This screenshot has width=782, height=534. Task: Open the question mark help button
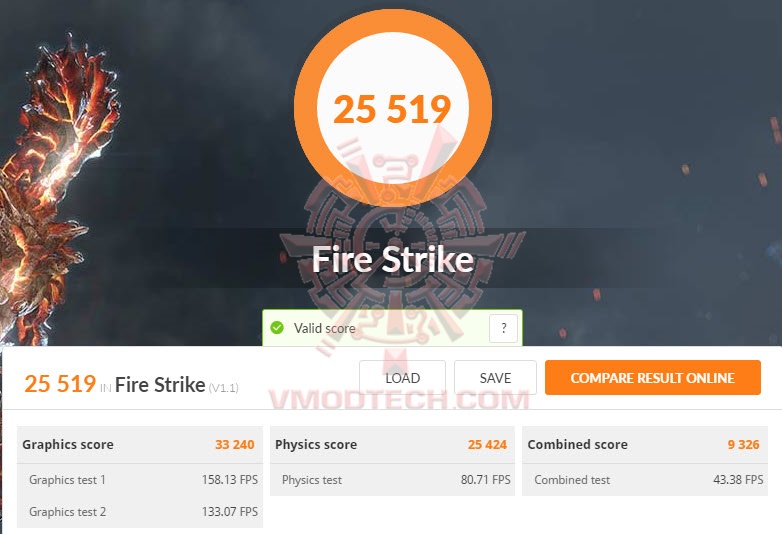tap(503, 328)
